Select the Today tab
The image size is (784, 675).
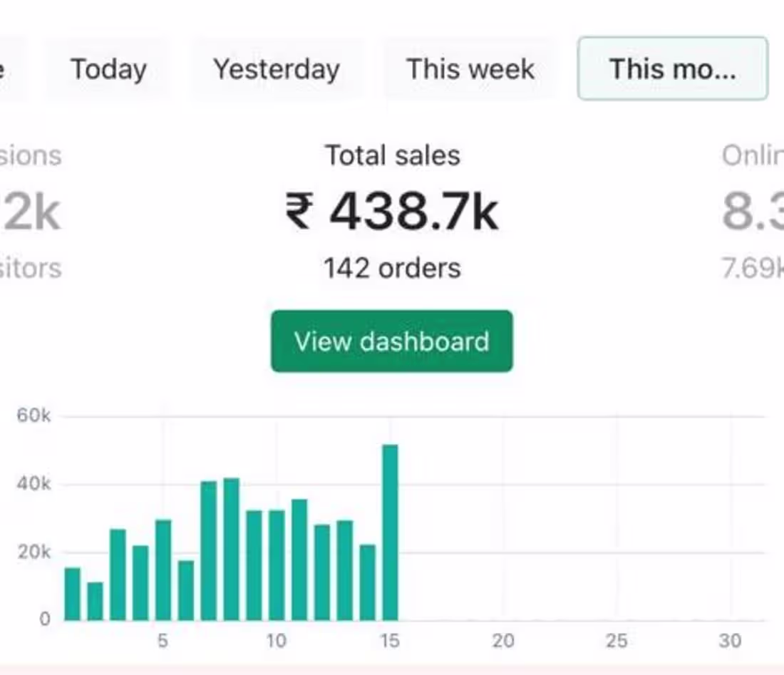click(108, 69)
